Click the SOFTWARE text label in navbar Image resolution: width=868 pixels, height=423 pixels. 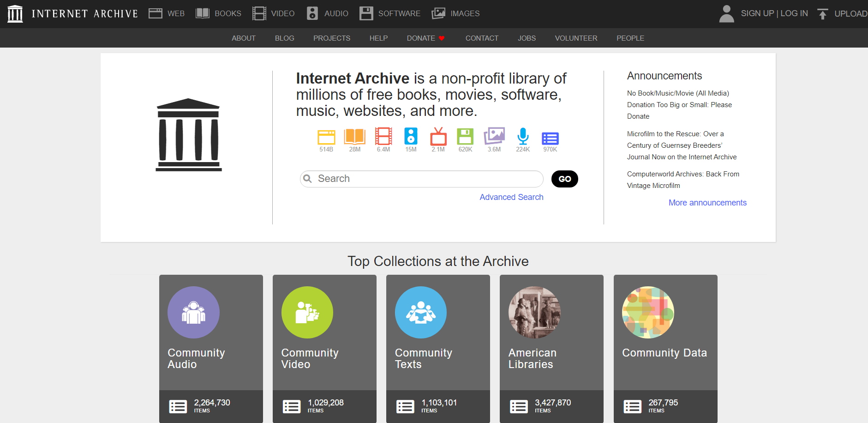(x=400, y=14)
